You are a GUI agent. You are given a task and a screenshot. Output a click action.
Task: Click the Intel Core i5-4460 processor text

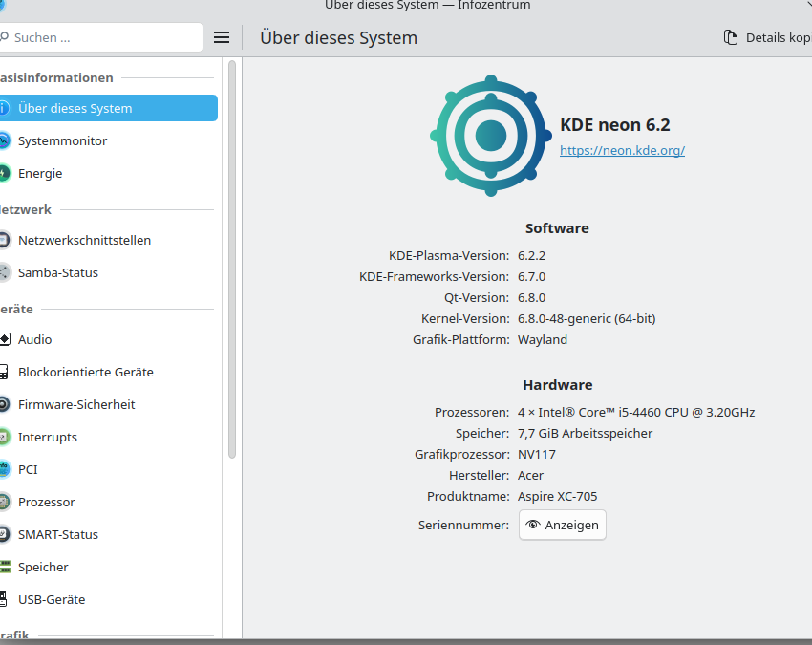pos(636,413)
